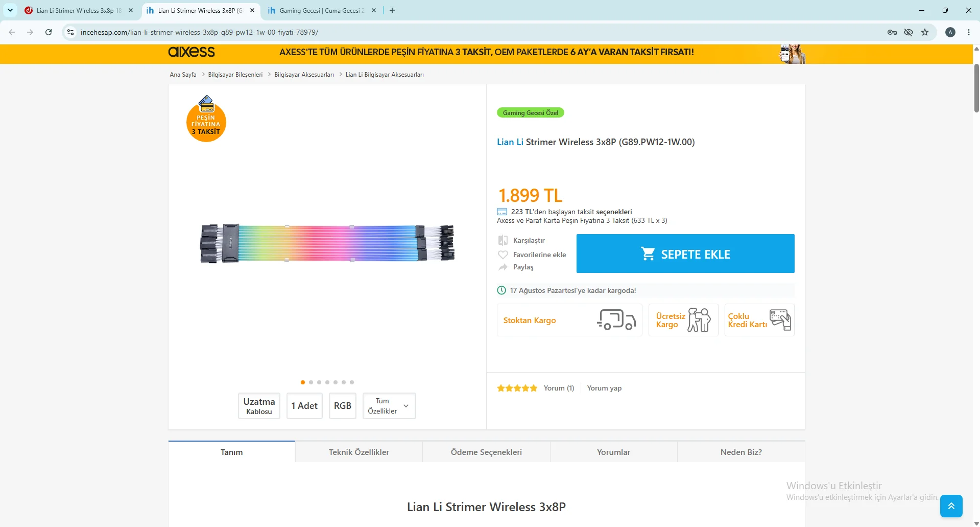Select the sixth image carousel dot
Screen dimensions: 980x527
point(344,382)
